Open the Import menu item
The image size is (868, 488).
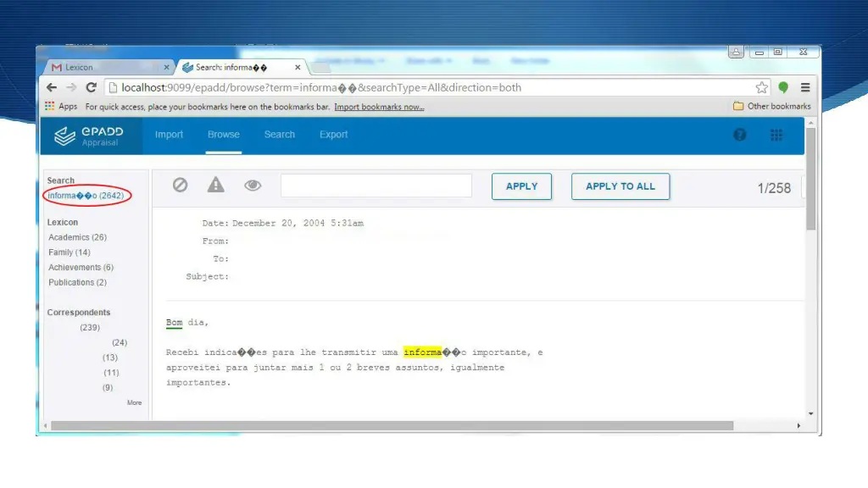(169, 135)
